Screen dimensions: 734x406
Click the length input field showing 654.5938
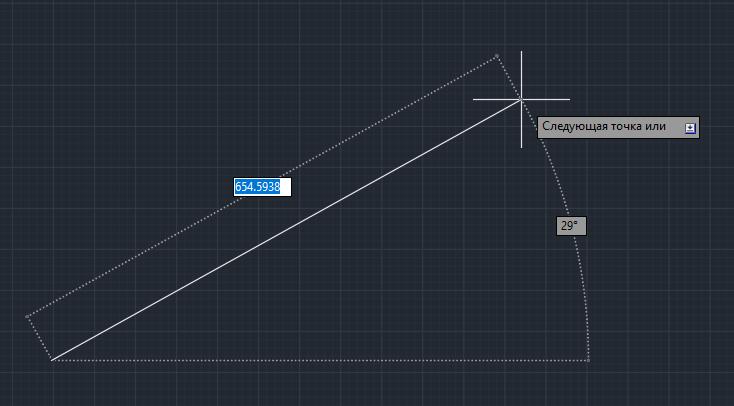(262, 187)
